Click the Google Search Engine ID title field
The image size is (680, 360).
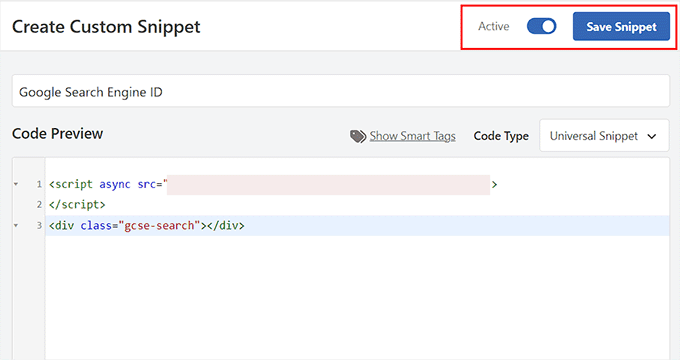tap(340, 91)
